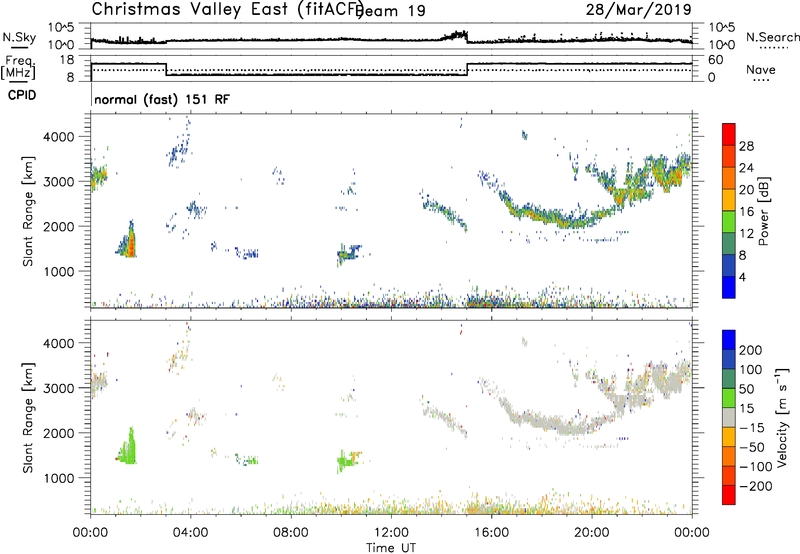
Task: Click the '60' Nave axis tick
Action: tap(716, 60)
